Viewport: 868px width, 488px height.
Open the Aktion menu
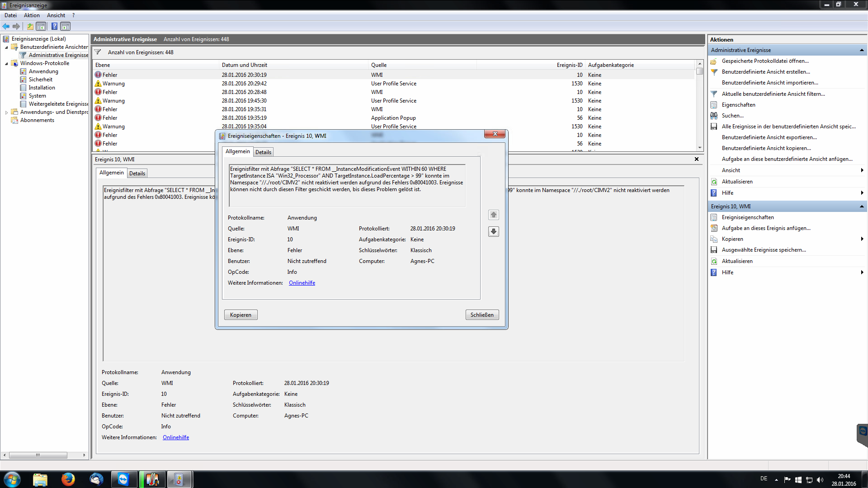pos(32,15)
